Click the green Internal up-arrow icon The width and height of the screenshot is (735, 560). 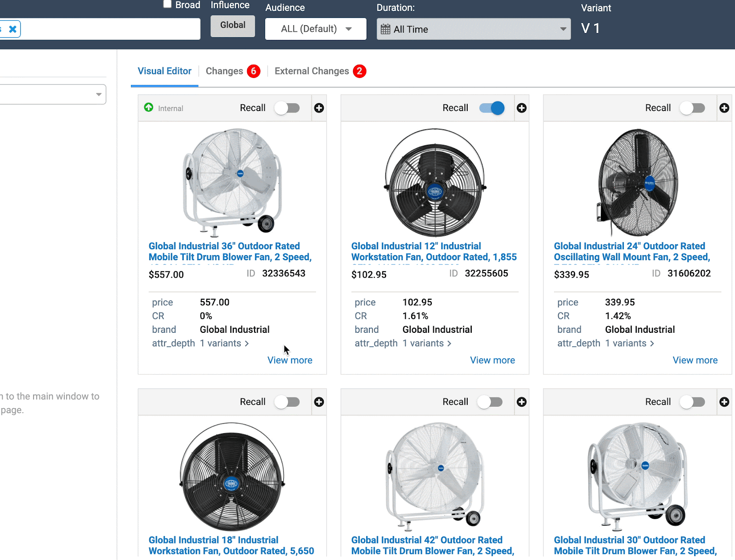coord(148,107)
